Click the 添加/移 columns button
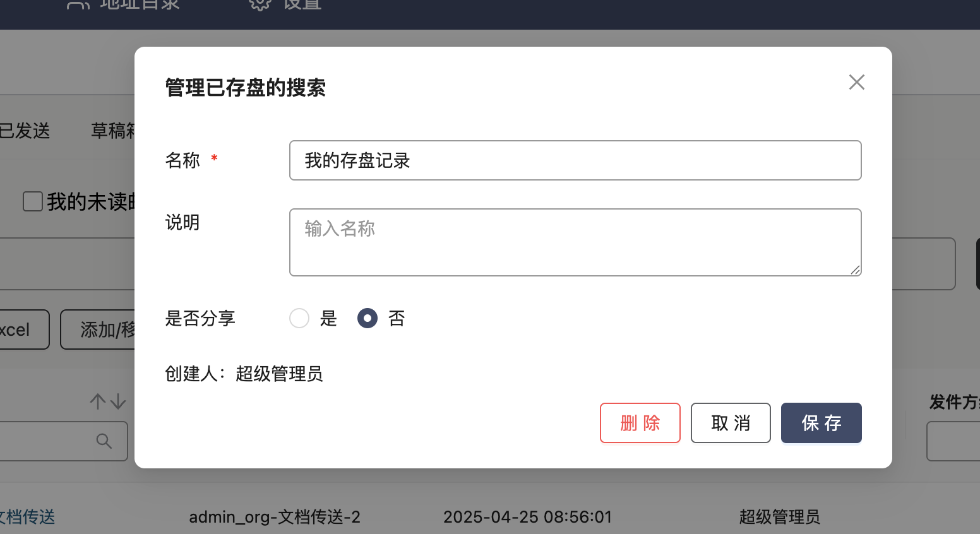Screen dimensions: 980x534 (x=101, y=329)
